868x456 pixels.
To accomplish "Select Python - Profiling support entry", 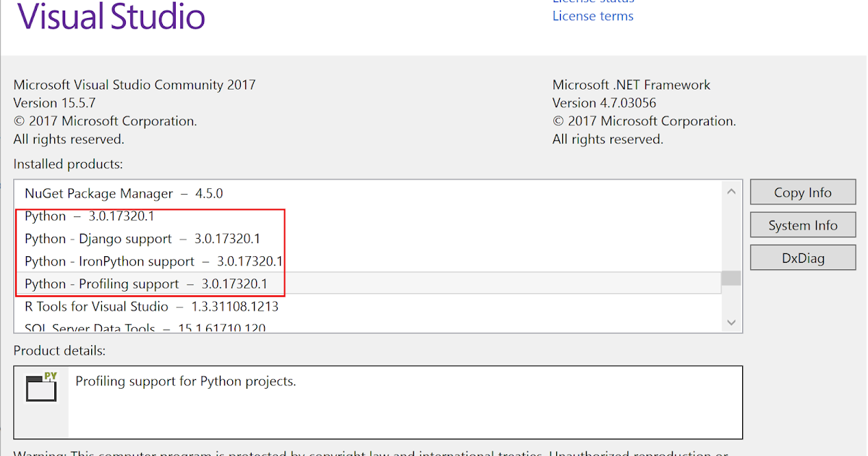I will [x=367, y=284].
